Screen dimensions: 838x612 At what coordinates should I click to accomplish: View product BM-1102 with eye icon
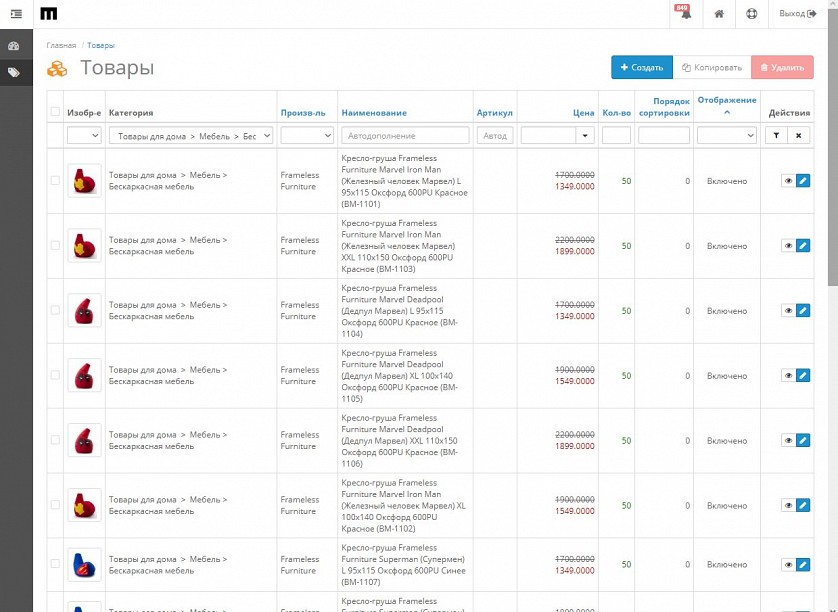tap(788, 505)
